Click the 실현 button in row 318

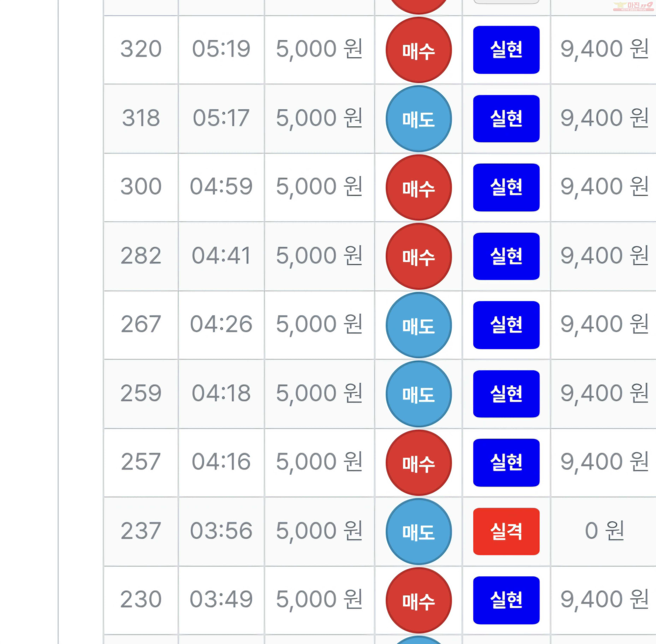506,119
